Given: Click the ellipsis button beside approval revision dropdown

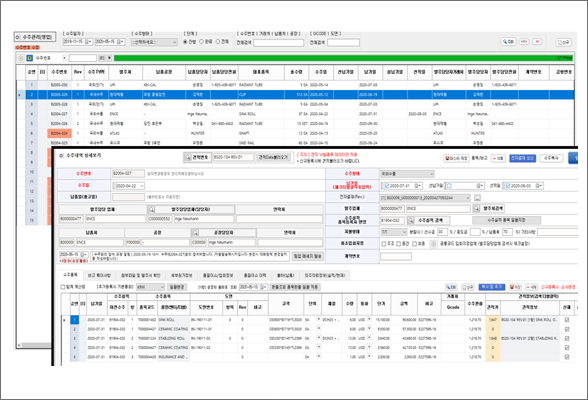Looking at the screenshot, I should point(477,198).
